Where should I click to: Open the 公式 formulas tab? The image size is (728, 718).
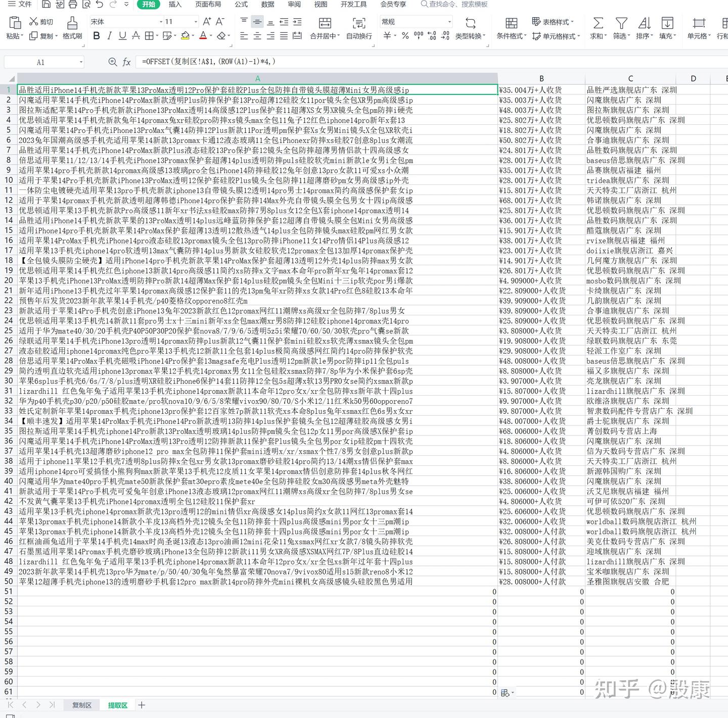coord(241,4)
